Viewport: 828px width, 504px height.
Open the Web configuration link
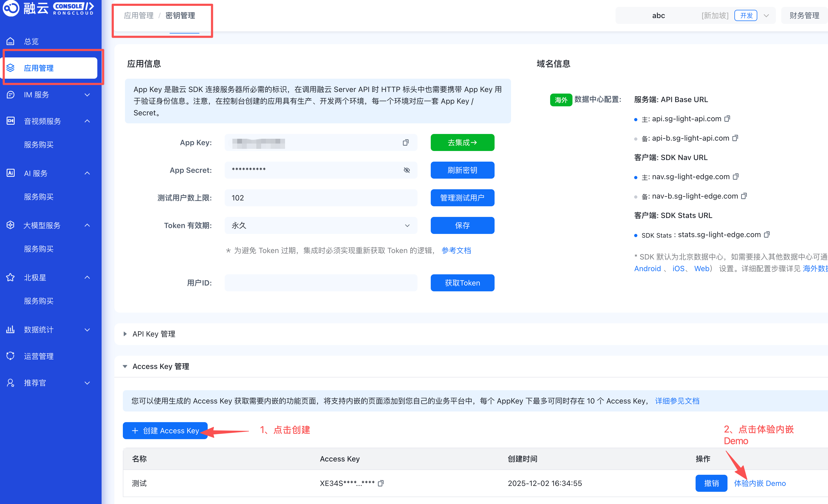pos(702,268)
